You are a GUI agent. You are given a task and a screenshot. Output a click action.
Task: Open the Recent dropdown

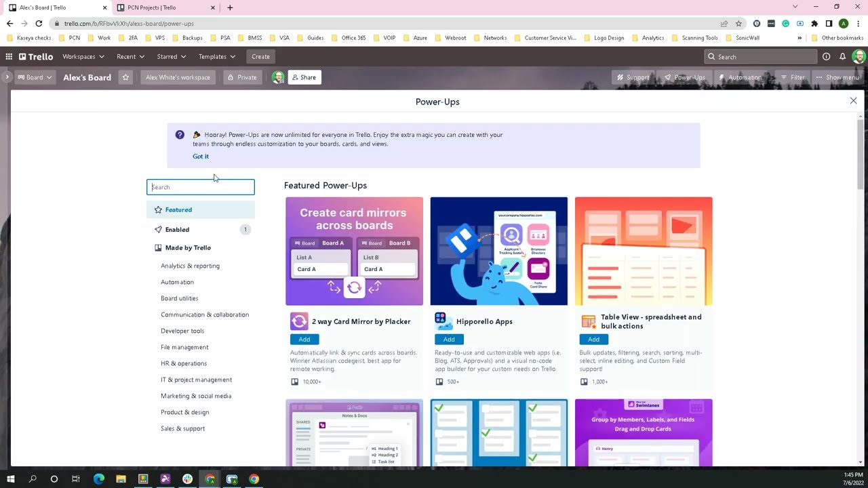pos(130,57)
